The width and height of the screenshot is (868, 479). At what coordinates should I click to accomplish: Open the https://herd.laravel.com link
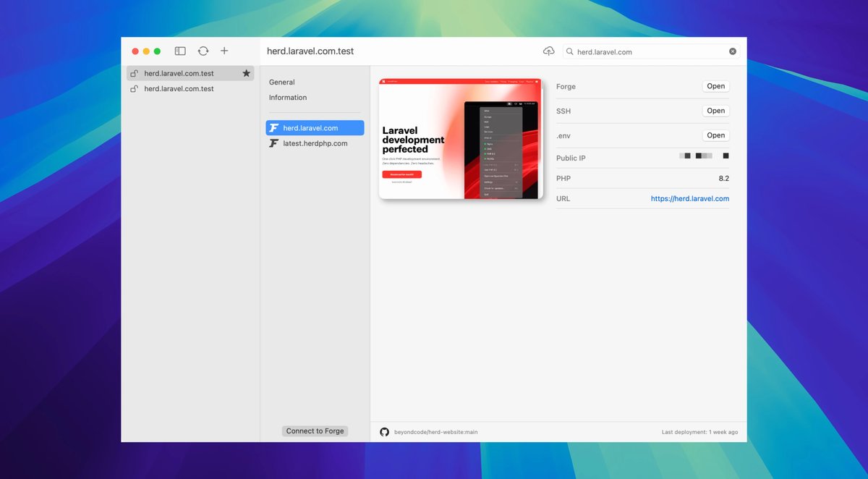689,198
